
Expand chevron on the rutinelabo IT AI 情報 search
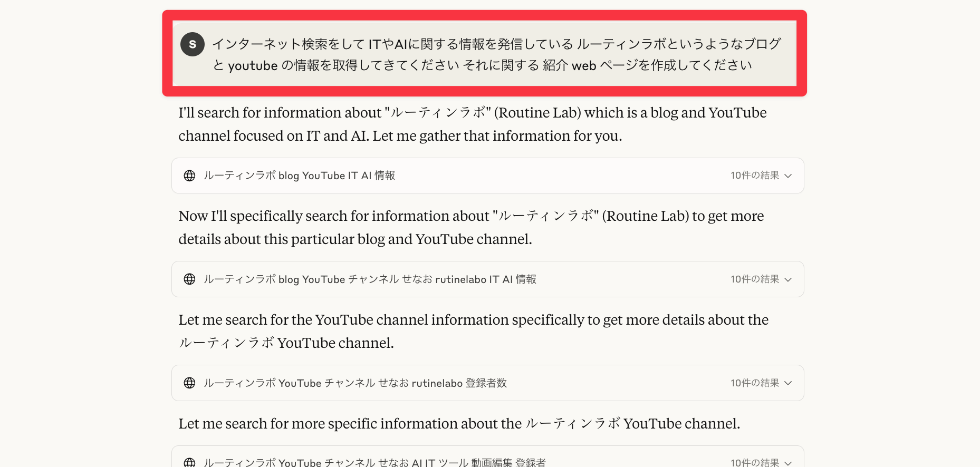pyautogui.click(x=788, y=279)
